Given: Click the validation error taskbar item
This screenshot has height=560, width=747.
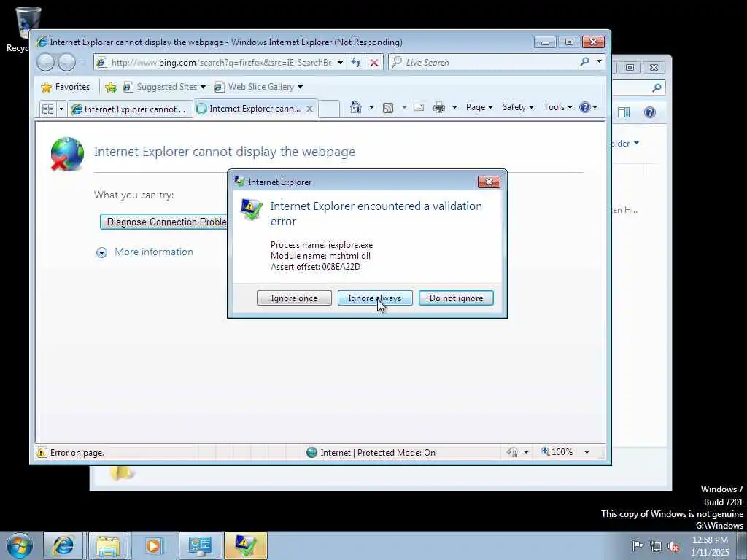Looking at the screenshot, I should coord(246,545).
